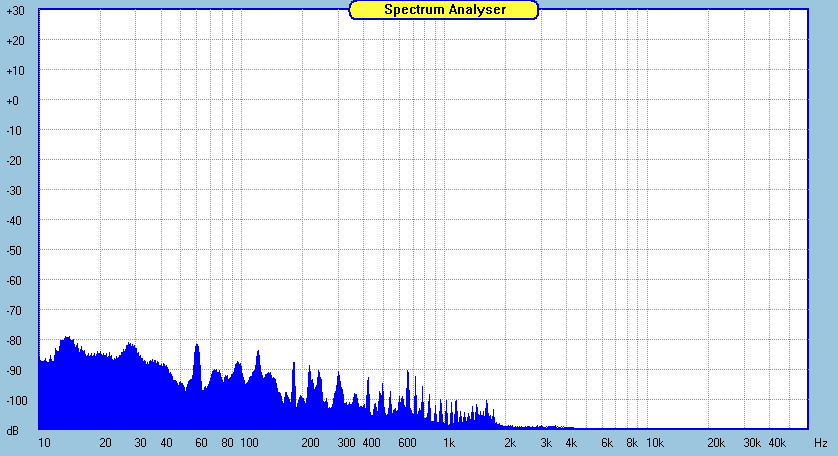Select the +30 level axis label

point(16,11)
